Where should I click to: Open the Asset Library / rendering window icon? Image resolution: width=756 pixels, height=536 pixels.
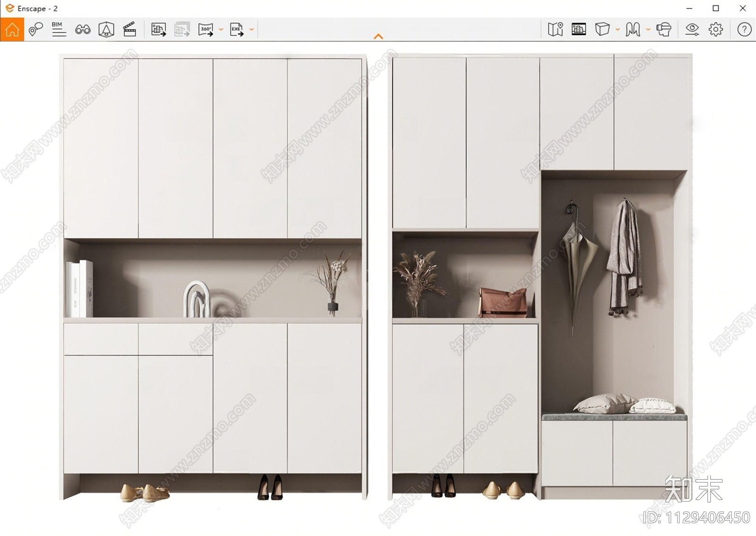[x=579, y=29]
